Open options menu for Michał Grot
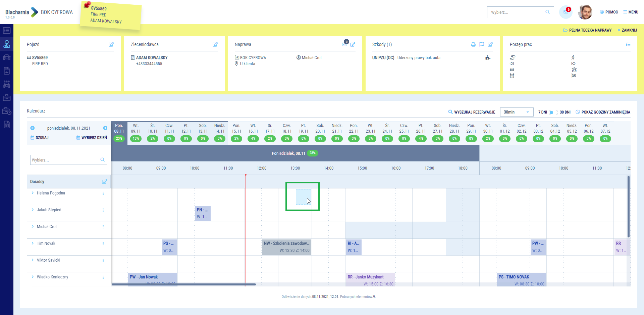Screen dimensions: 644x315 [x=103, y=227]
